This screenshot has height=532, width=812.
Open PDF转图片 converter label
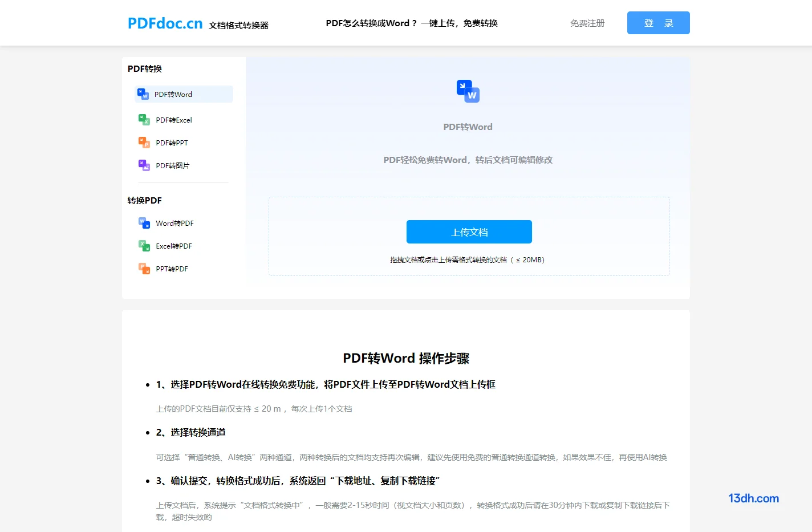click(x=173, y=166)
